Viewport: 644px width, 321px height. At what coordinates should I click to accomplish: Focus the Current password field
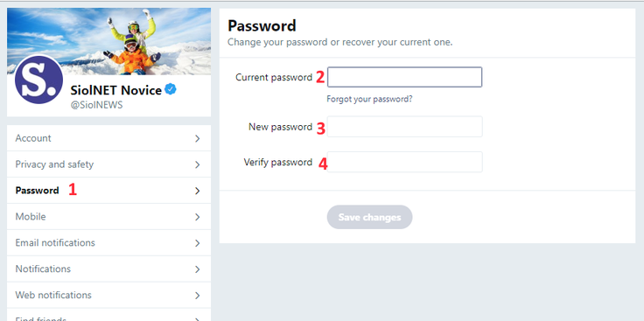404,77
